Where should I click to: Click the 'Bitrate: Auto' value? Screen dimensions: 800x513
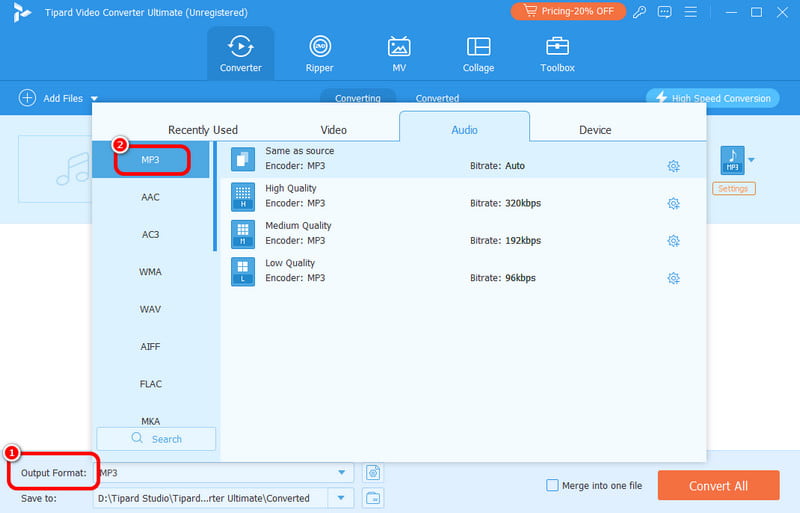click(x=497, y=166)
